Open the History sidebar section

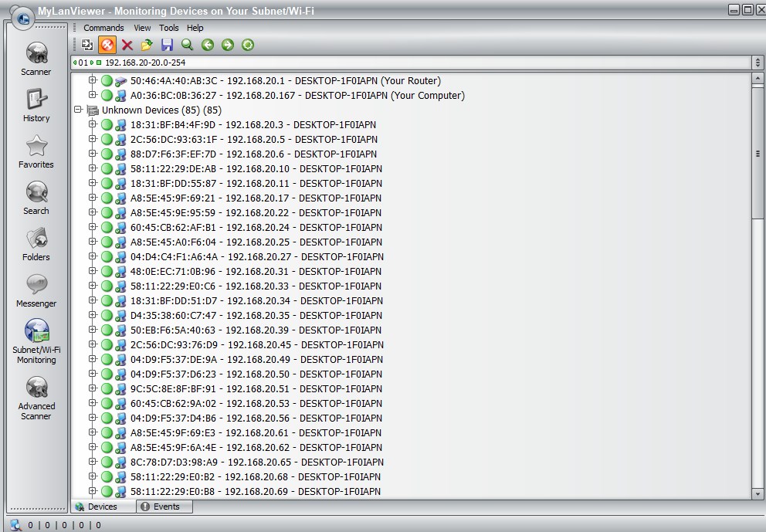tap(36, 105)
